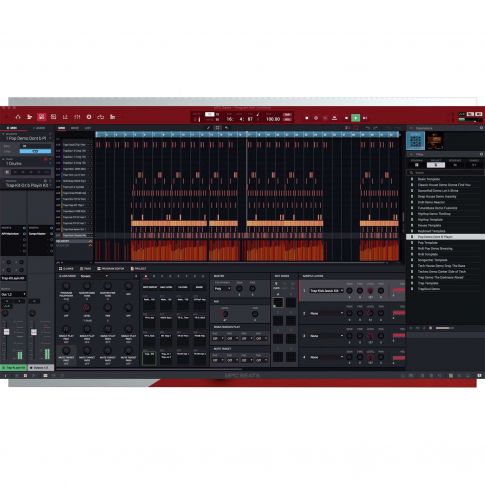Open the PADS tab
Viewport: 485px width, 485px height.
[x=85, y=269]
